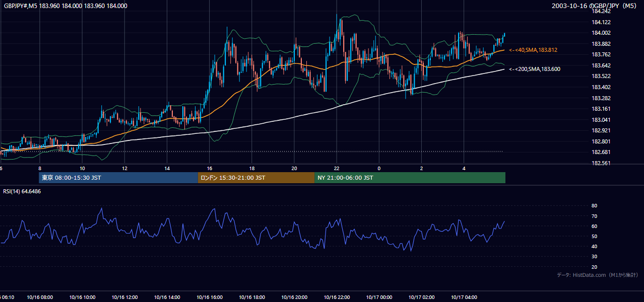Click price axis value 183.762
Viewport: 644px width, 302px height.
pyautogui.click(x=601, y=54)
